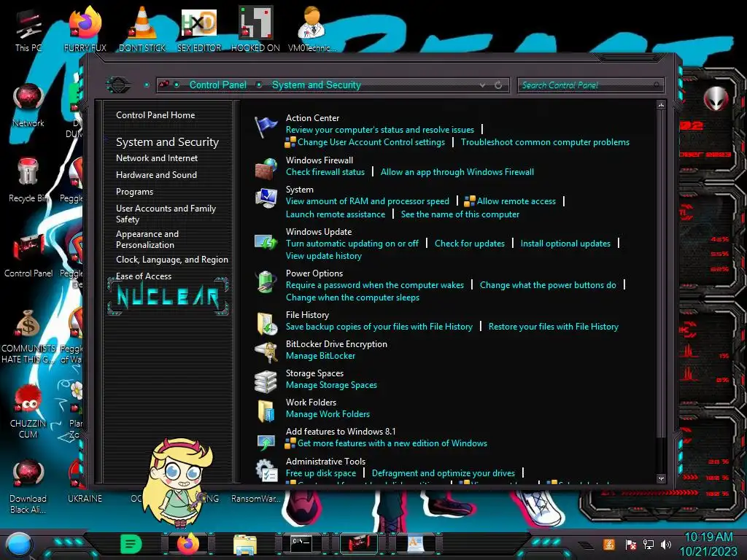747x560 pixels.
Task: Click the volume speaker tray icon
Action: [665, 544]
